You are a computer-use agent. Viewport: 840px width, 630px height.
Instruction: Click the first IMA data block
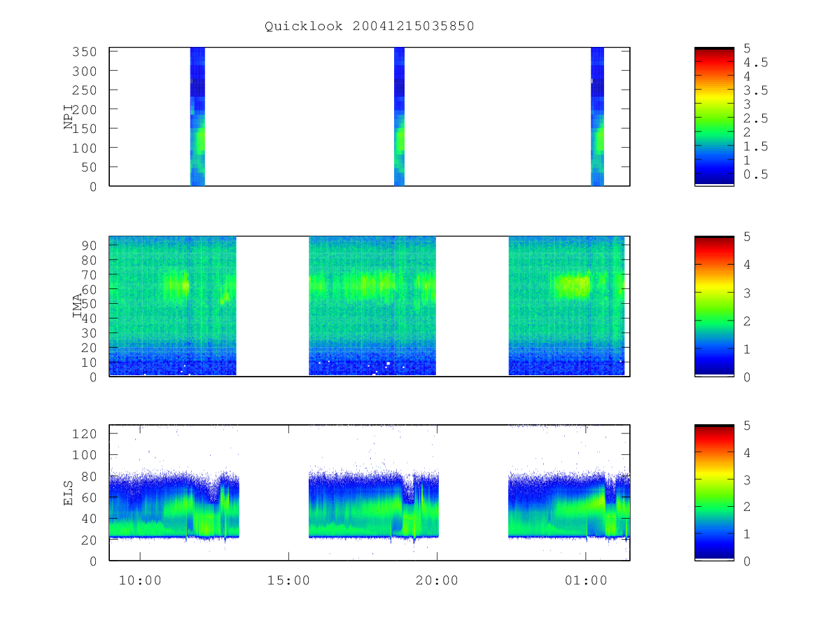pos(173,306)
